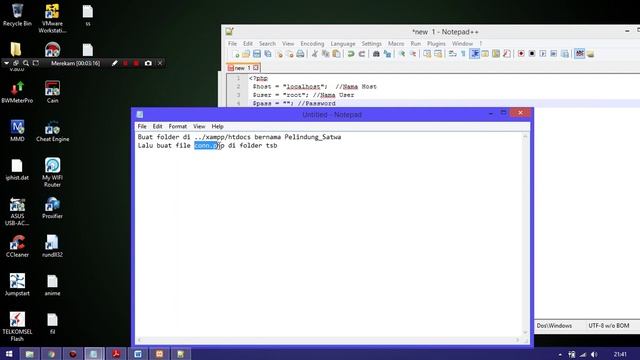
Task: Click camera screenshot icon on recorder bar
Action: coord(148,63)
